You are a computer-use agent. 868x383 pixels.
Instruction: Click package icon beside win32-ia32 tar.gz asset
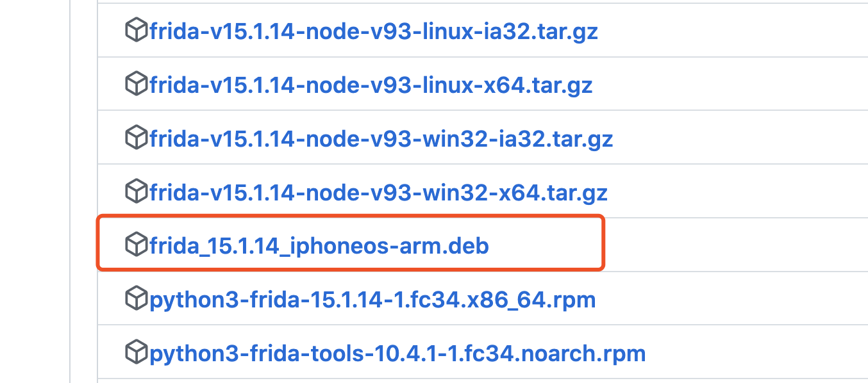click(x=136, y=138)
